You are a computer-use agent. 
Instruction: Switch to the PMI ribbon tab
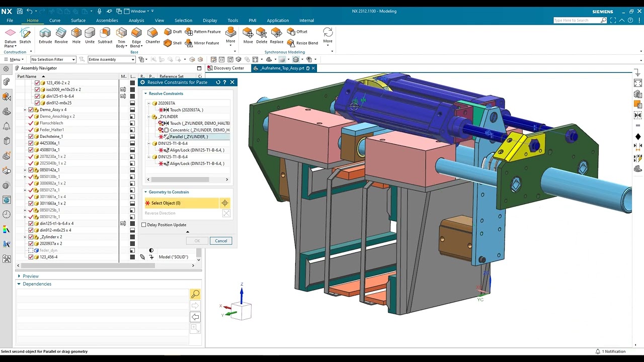pos(253,21)
